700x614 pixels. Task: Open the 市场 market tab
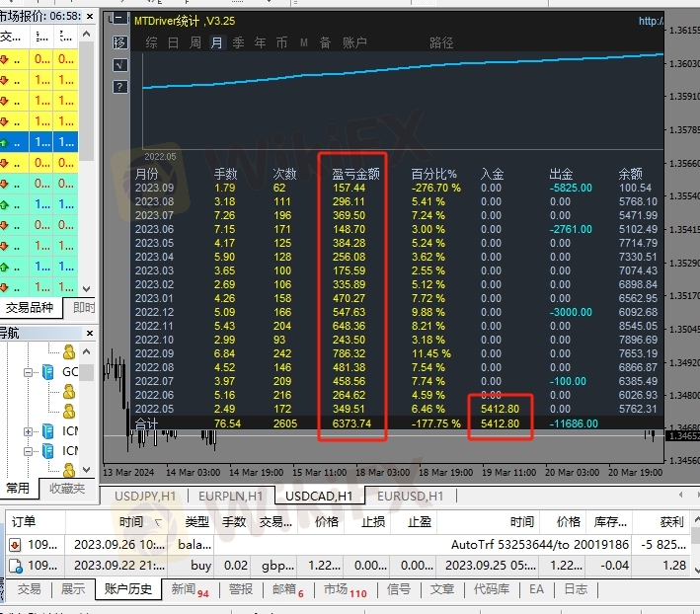(346, 590)
